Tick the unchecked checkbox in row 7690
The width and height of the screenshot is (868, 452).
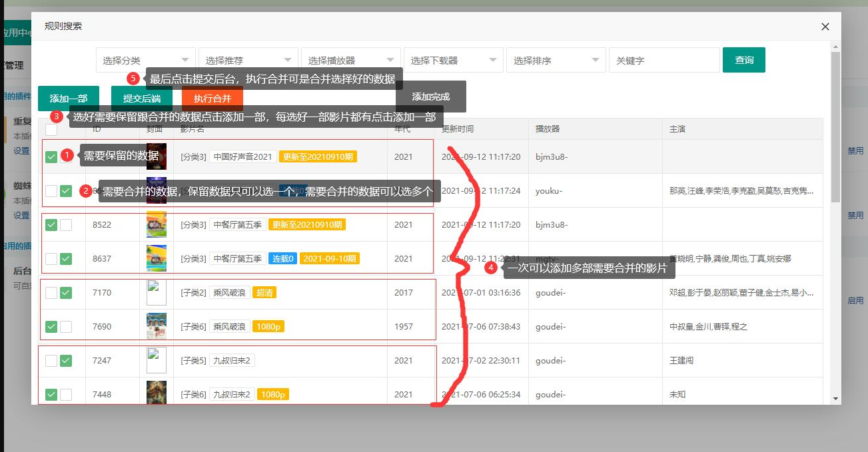point(66,327)
